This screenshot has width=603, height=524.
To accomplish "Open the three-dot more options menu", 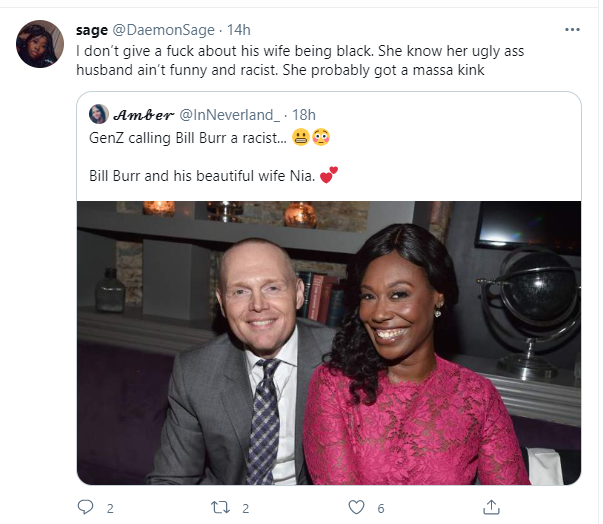I will [572, 30].
